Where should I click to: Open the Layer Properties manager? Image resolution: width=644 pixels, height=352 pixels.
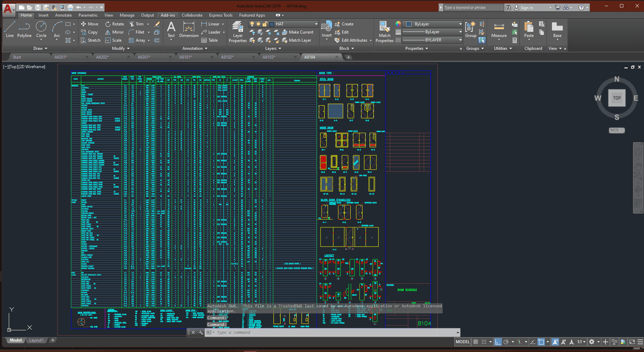[x=237, y=32]
